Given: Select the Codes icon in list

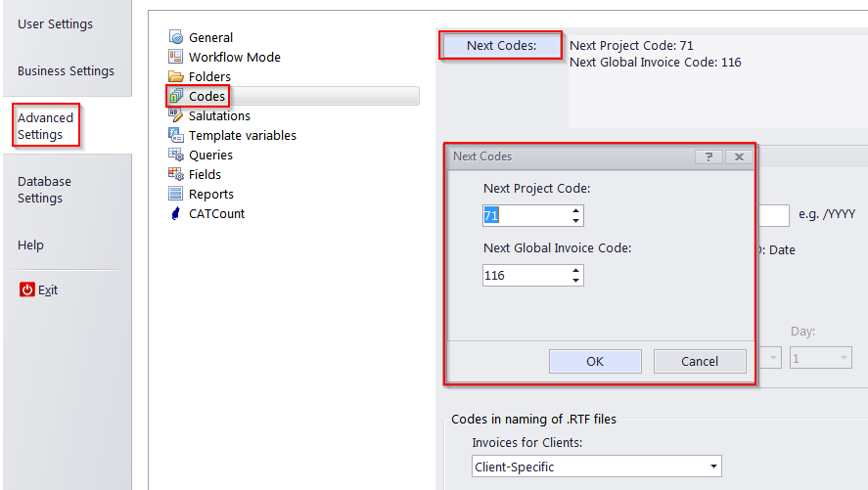Looking at the screenshot, I should coord(176,96).
